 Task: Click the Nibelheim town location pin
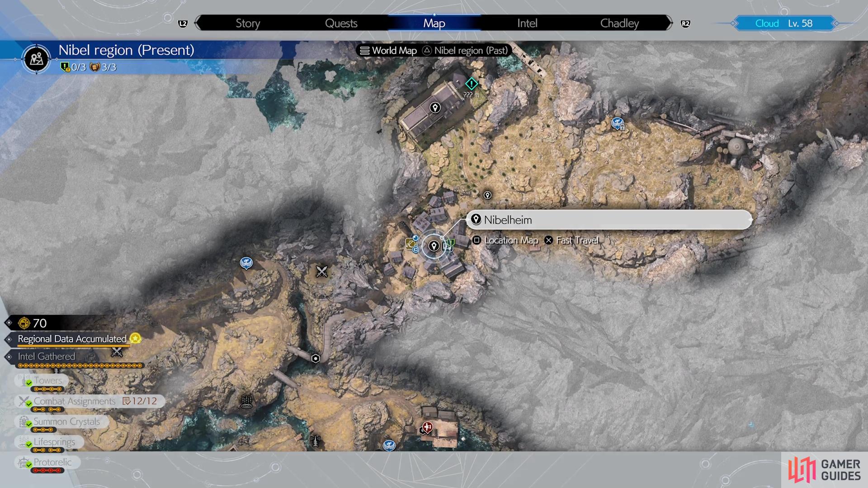tap(434, 246)
